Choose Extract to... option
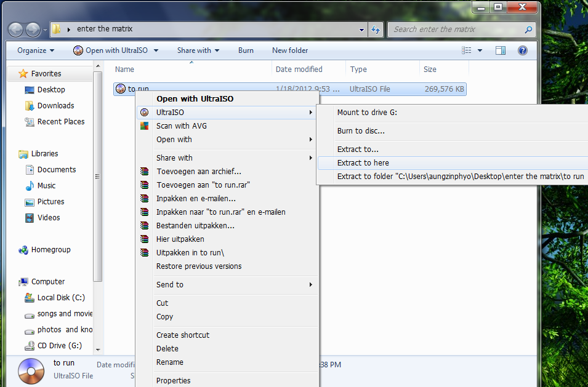 (453, 149)
